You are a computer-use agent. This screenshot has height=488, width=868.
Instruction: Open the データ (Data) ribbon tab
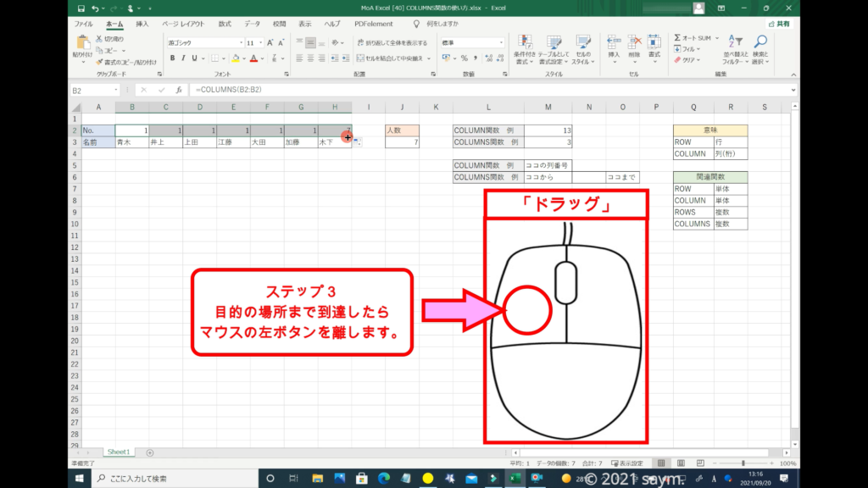click(253, 25)
